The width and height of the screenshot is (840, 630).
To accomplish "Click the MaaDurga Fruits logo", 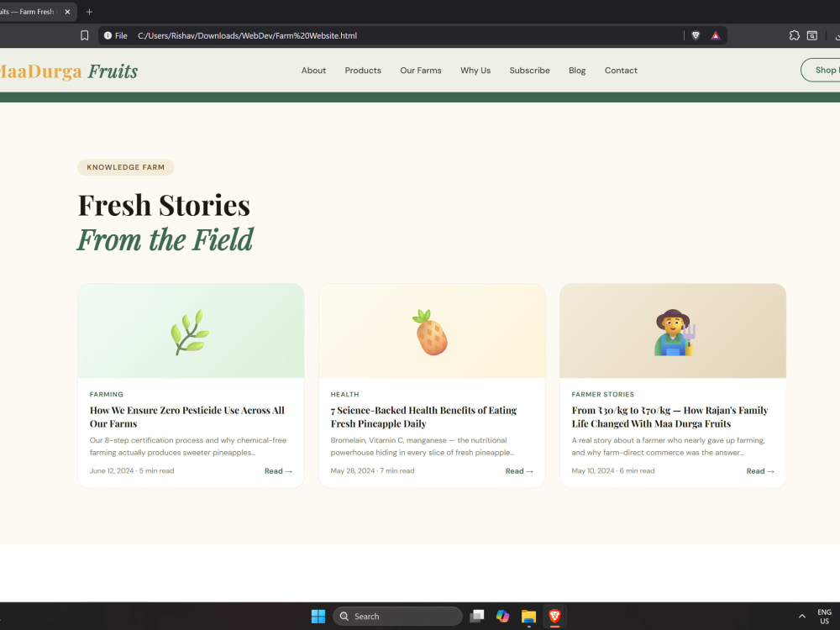I will pyautogui.click(x=68, y=71).
